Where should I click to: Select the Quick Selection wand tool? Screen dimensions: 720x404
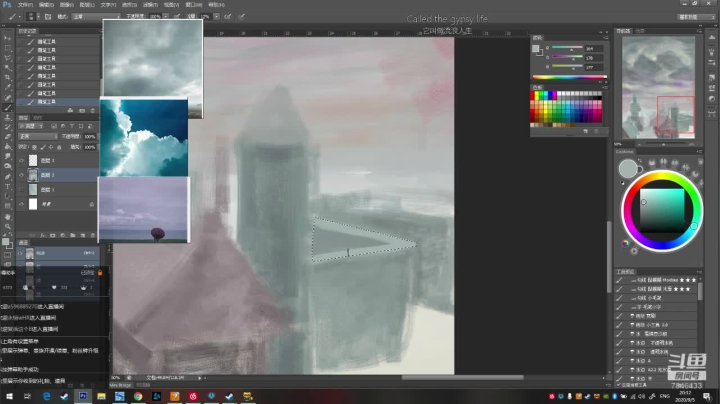tap(8, 67)
